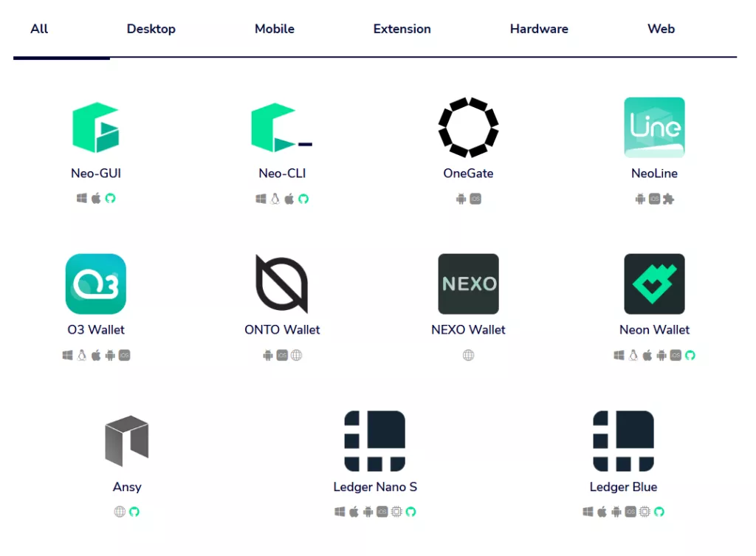Click the web globe icon under NEXO Wallet
Screen dimensions: 756x556
[468, 355]
